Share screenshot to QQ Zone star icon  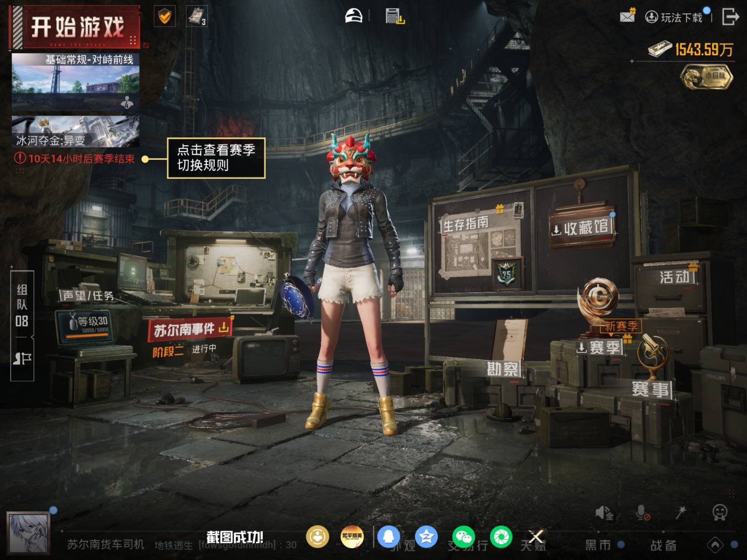(426, 537)
